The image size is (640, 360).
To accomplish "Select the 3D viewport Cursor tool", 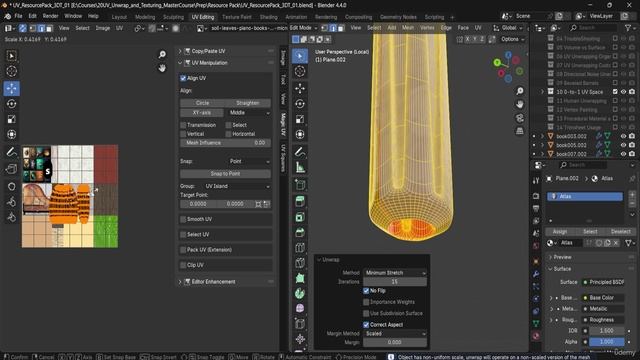I will coord(300,71).
